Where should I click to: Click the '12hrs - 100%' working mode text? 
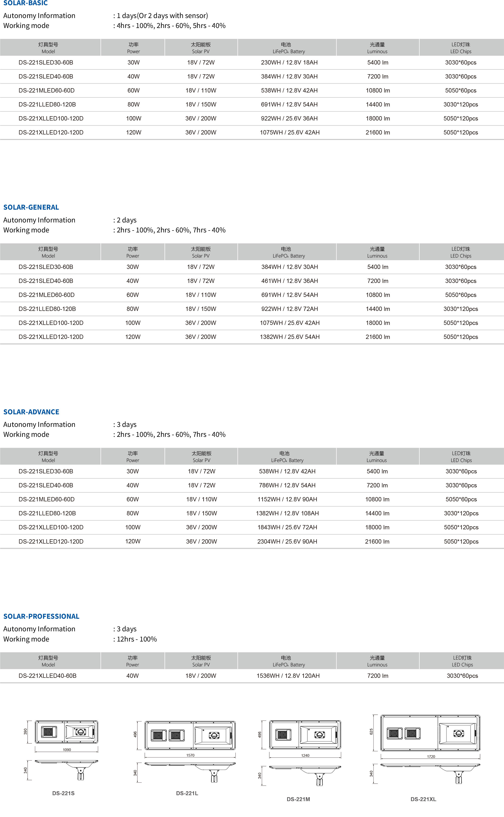point(137,639)
